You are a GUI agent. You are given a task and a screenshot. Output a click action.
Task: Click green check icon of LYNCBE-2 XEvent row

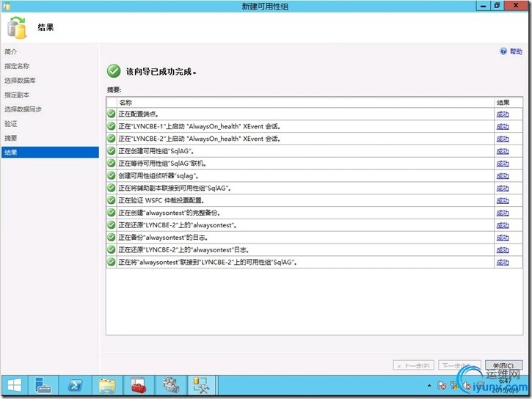pyautogui.click(x=112, y=139)
